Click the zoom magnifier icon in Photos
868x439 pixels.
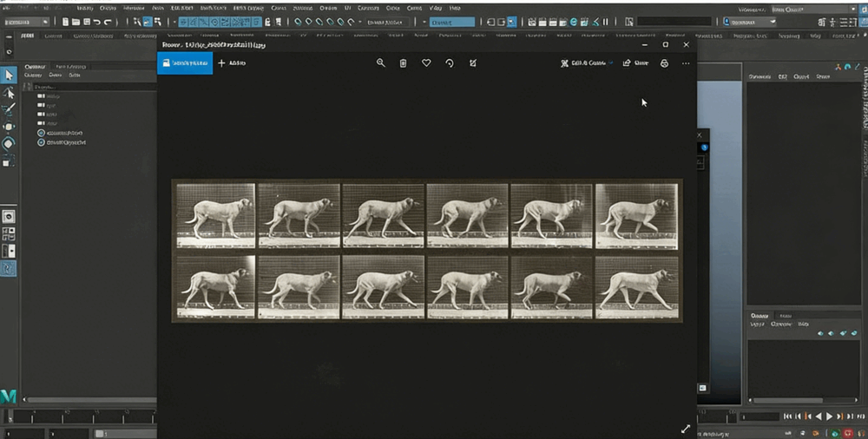(x=380, y=63)
